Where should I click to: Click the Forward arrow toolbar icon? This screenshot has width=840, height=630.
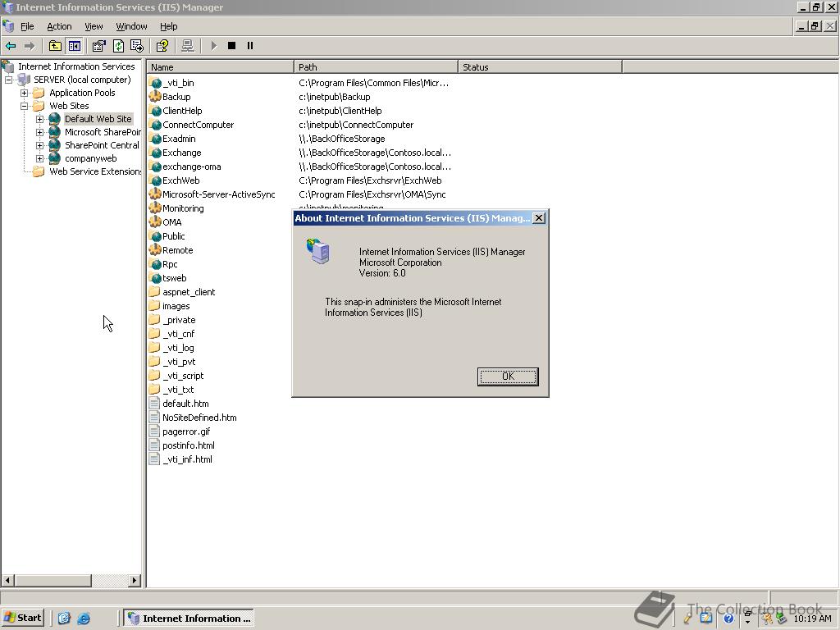pos(30,46)
